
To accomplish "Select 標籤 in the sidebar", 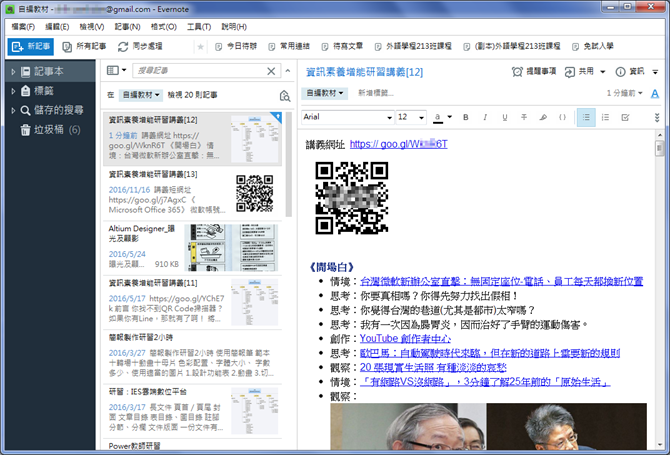I will pyautogui.click(x=43, y=91).
